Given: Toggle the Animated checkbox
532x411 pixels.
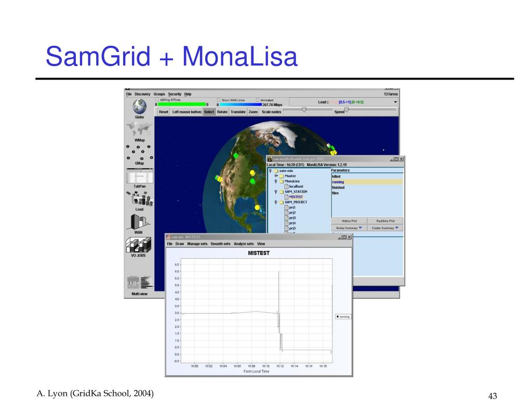Looking at the screenshot, I should click(x=258, y=100).
